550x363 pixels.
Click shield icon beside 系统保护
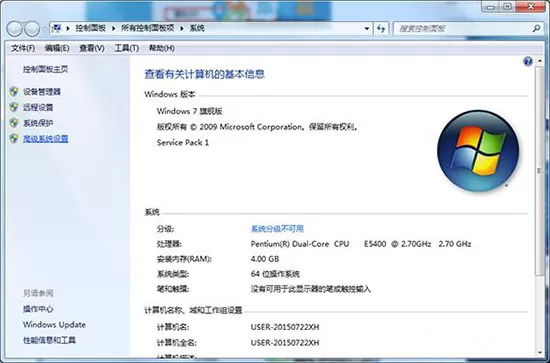(14, 123)
